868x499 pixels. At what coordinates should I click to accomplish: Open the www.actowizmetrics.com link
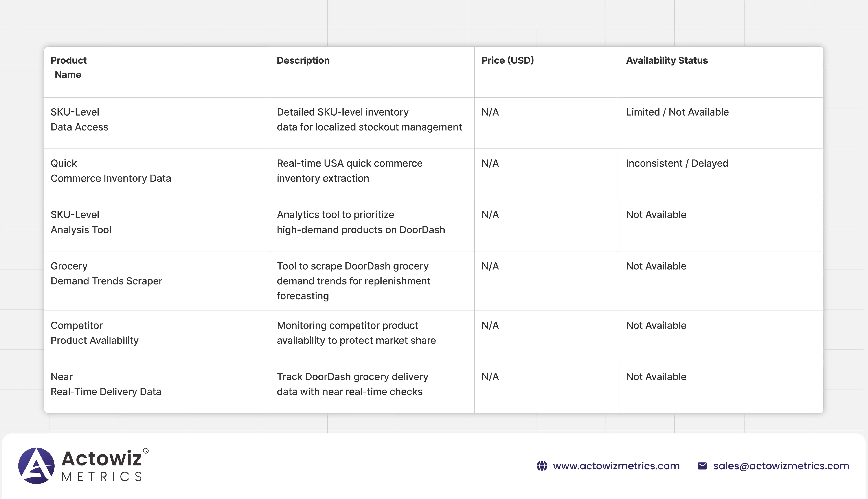point(616,466)
